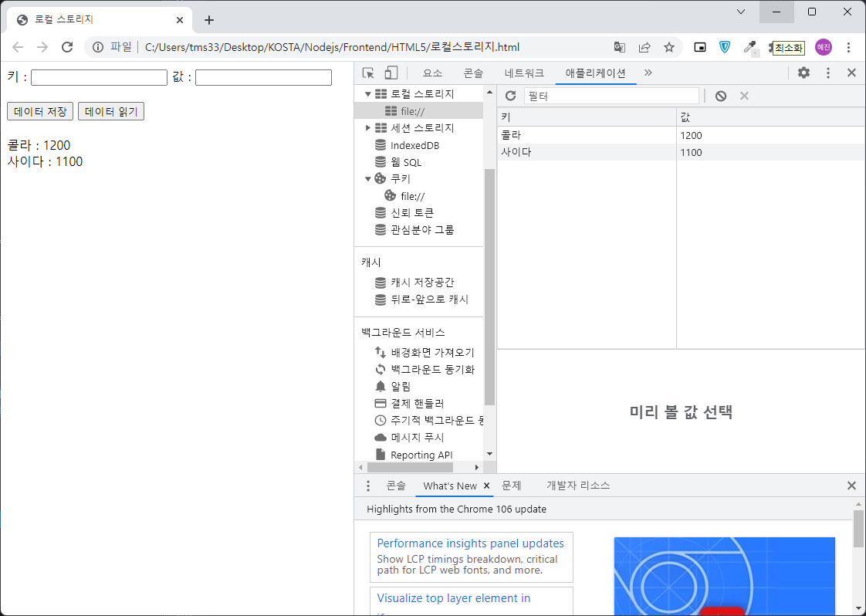Open the 개발자 리소스 drawer tab
Viewport: 866px width, 616px height.
577,486
